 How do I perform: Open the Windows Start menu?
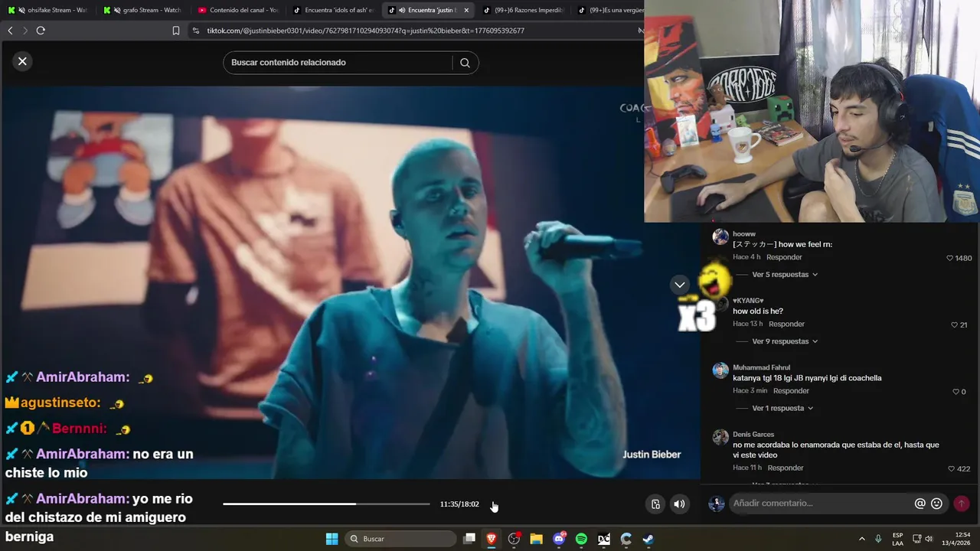(x=332, y=539)
